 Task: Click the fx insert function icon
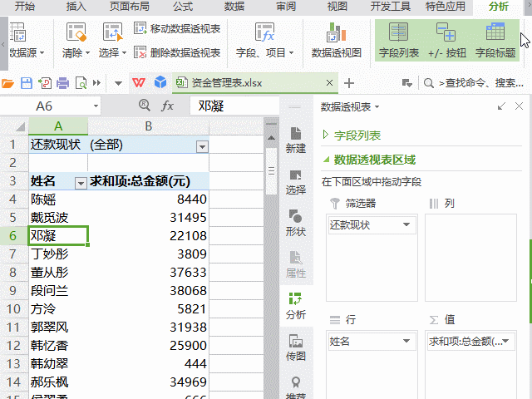pyautogui.click(x=167, y=106)
